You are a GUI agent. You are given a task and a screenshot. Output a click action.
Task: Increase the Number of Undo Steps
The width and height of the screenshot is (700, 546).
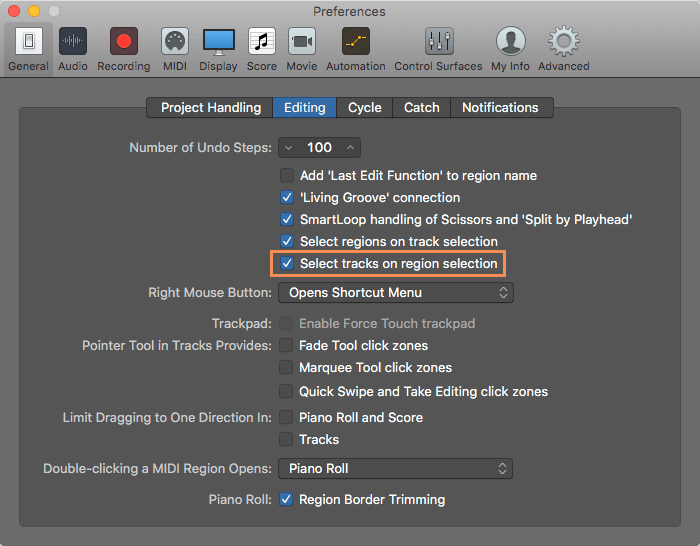point(350,147)
